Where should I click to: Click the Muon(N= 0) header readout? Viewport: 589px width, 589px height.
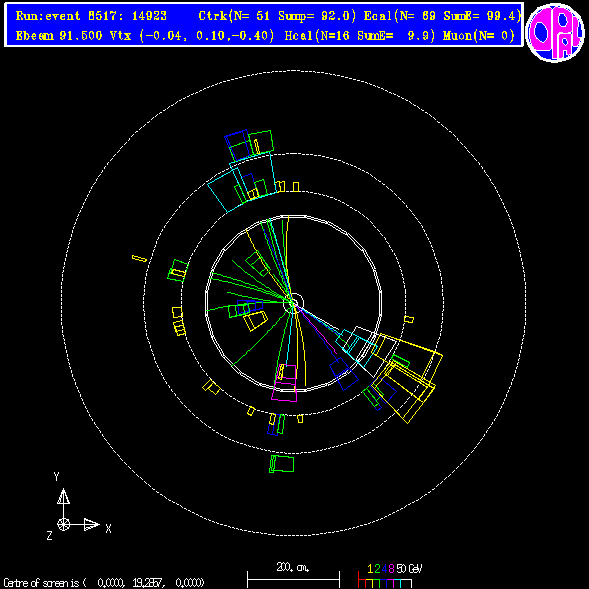(x=479, y=36)
